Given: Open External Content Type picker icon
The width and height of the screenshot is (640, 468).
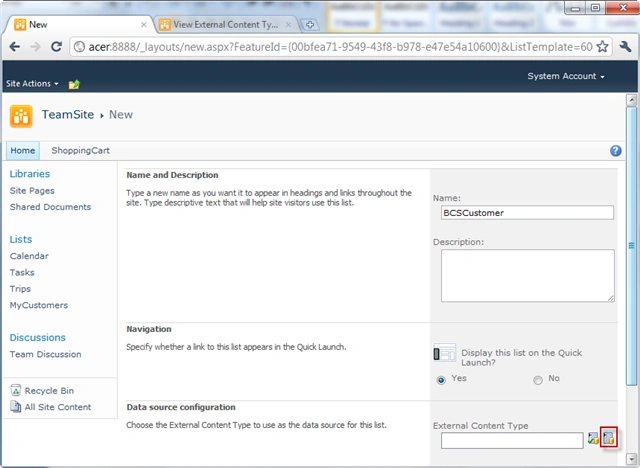Looking at the screenshot, I should (609, 438).
